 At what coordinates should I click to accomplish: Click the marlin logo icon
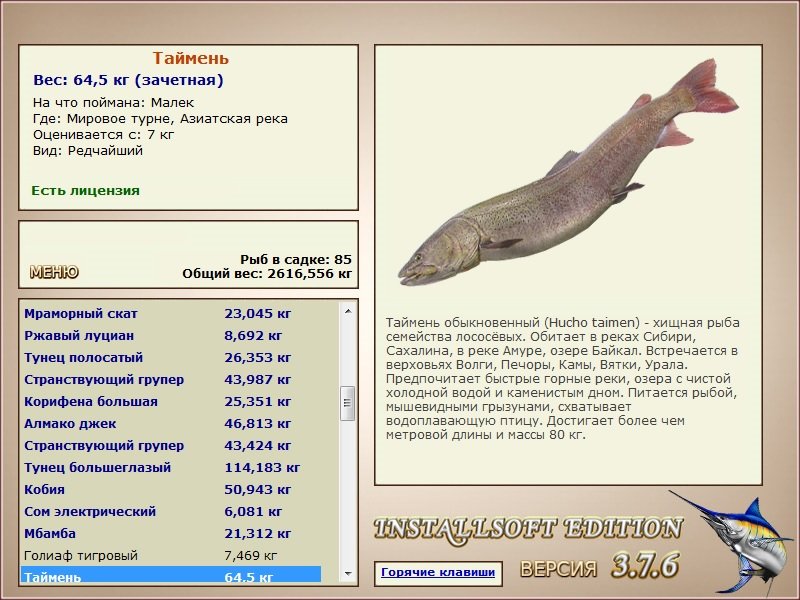tap(732, 542)
